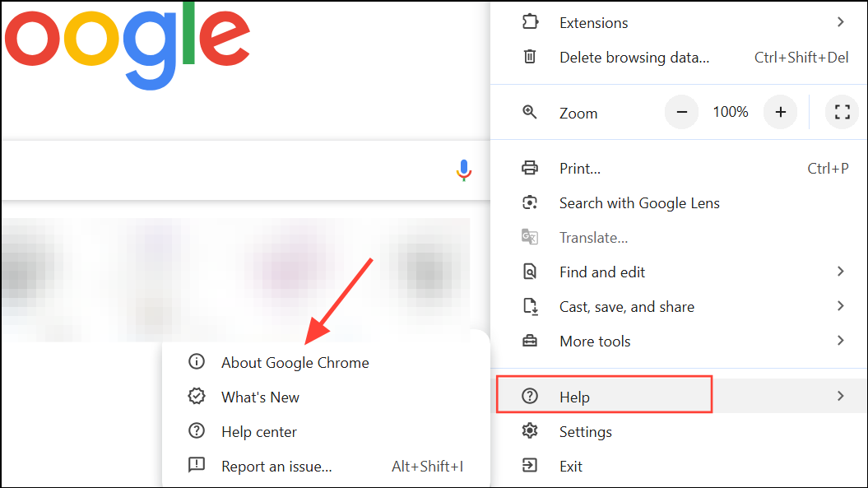Screen dimensions: 868x488
Task: Click the Exit door icon
Action: [x=530, y=466]
